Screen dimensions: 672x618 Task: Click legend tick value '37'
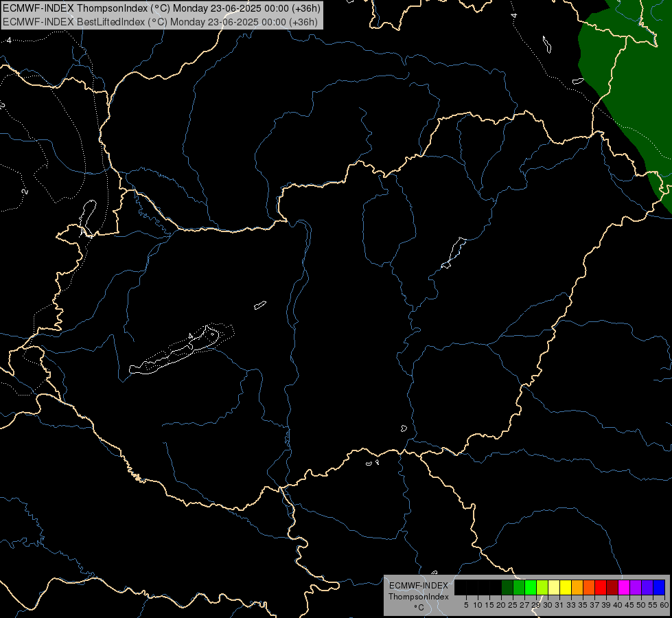(x=594, y=605)
